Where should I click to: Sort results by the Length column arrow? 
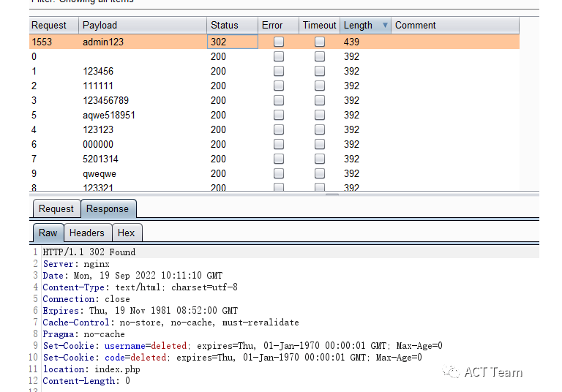(385, 26)
